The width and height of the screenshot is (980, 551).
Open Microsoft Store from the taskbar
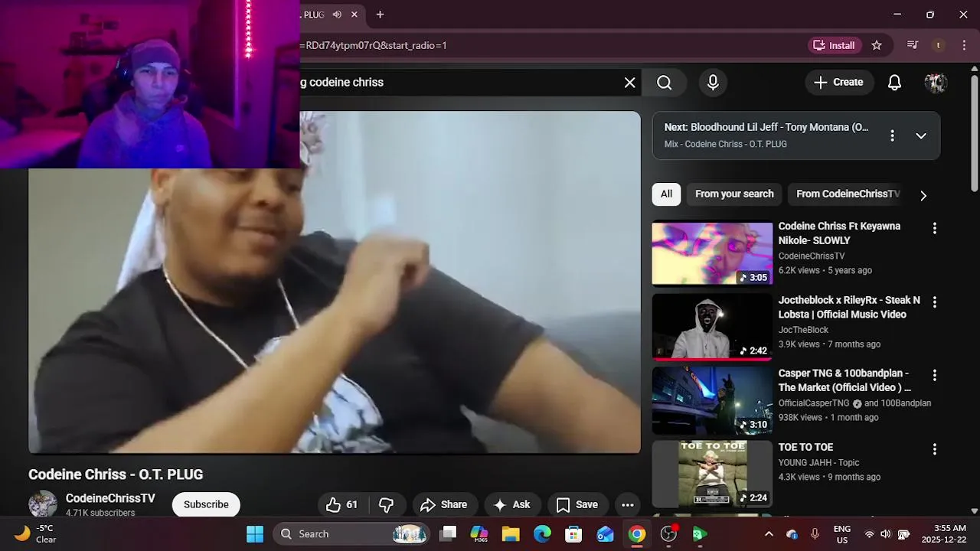click(573, 533)
